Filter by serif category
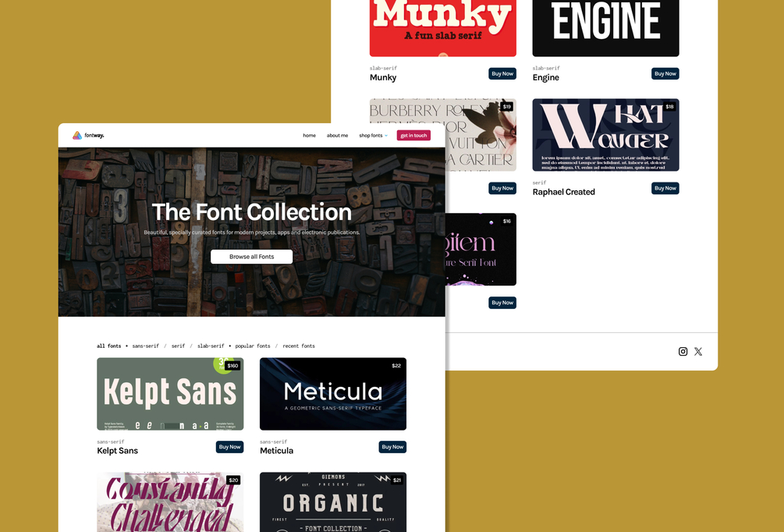This screenshot has height=532, width=784. tap(178, 346)
